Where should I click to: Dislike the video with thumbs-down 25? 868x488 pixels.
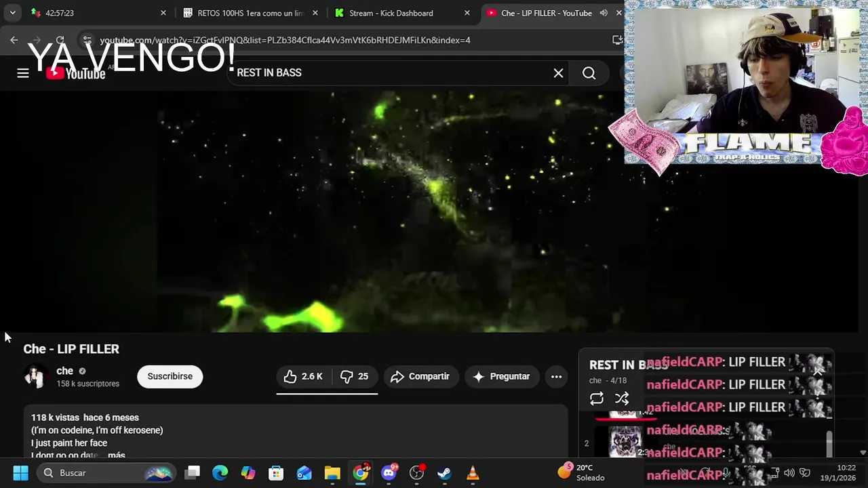tap(355, 376)
